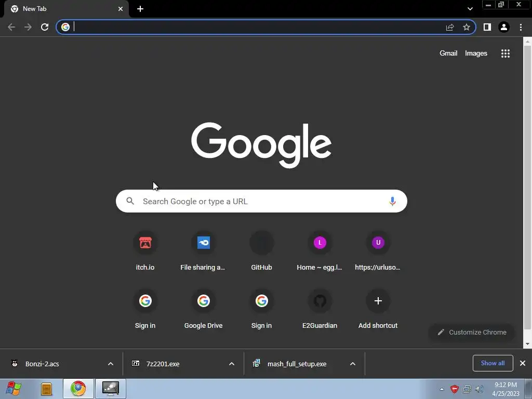
Task: Click the forward navigation arrow
Action: (x=28, y=27)
